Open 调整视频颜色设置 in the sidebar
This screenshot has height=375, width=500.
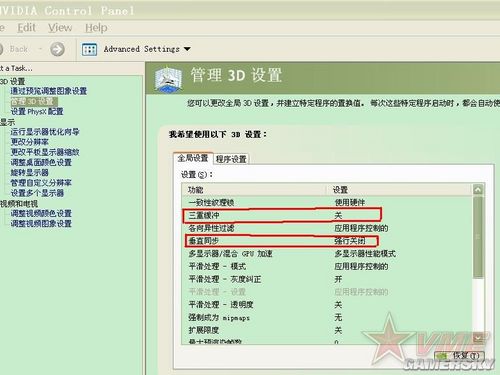click(x=41, y=213)
